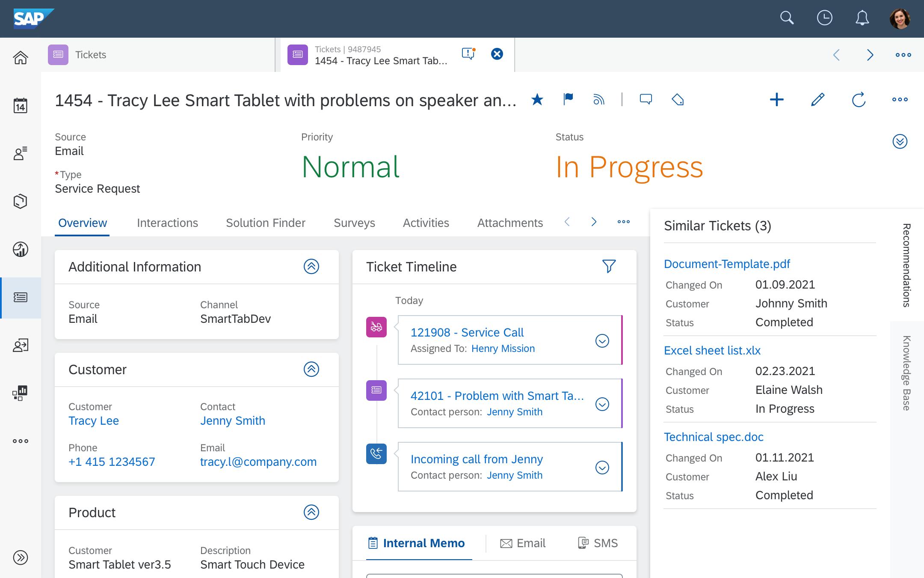Collapse the Additional Information card

coord(311,266)
